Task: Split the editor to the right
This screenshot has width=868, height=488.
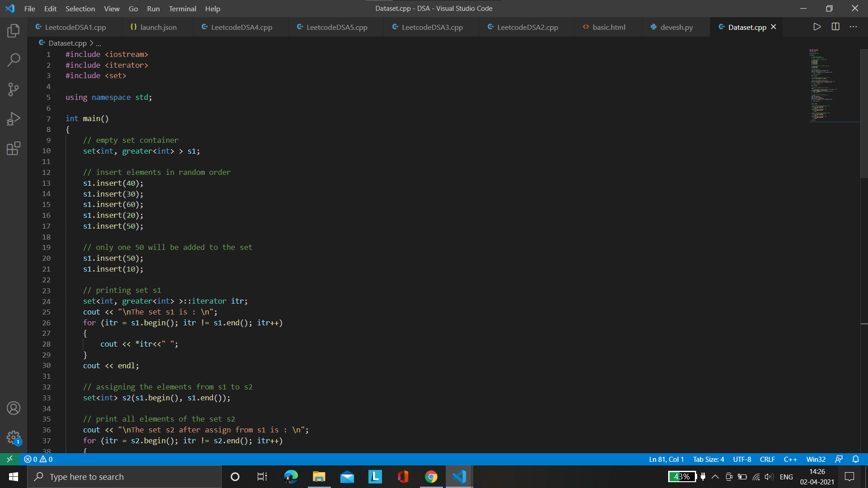Action: 835,27
